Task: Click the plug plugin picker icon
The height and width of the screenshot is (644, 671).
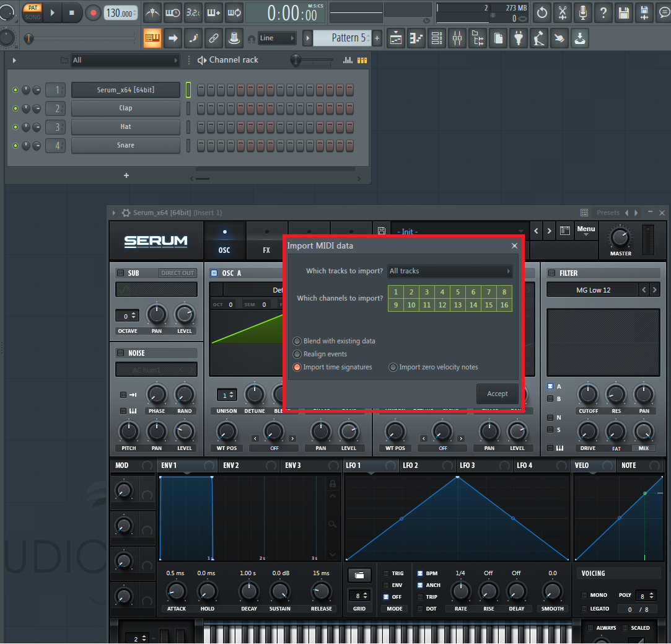Action: tap(518, 38)
